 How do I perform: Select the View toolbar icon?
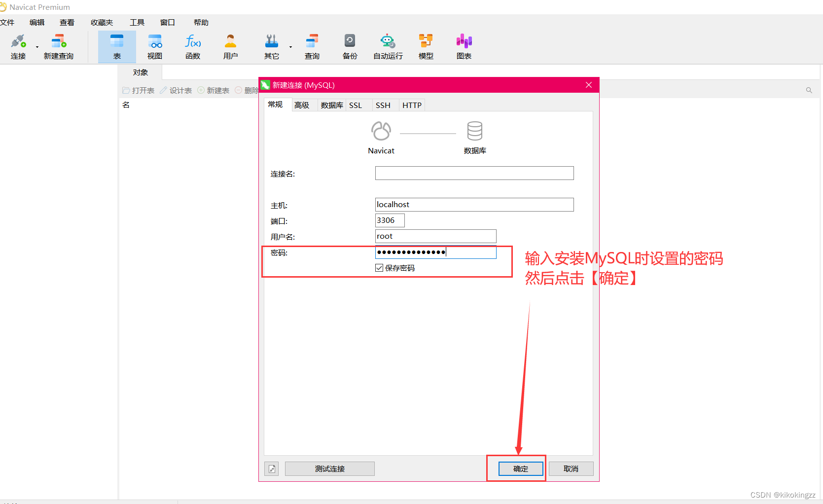pos(155,47)
